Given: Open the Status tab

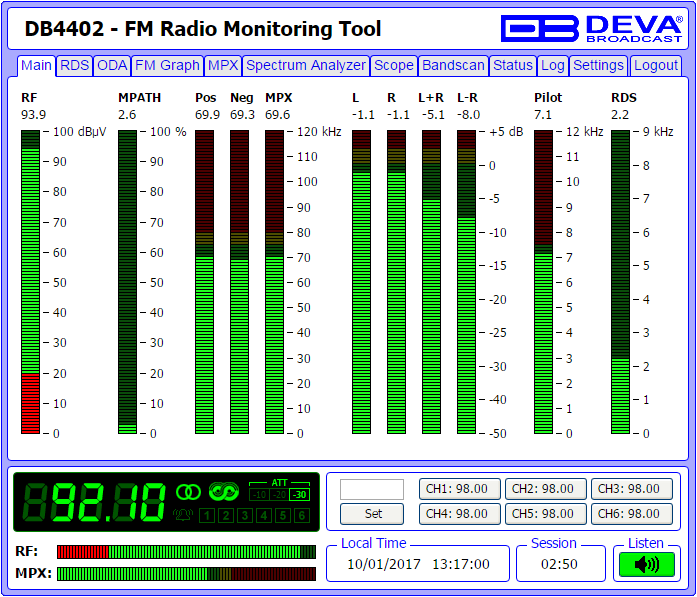Looking at the screenshot, I should [513, 66].
